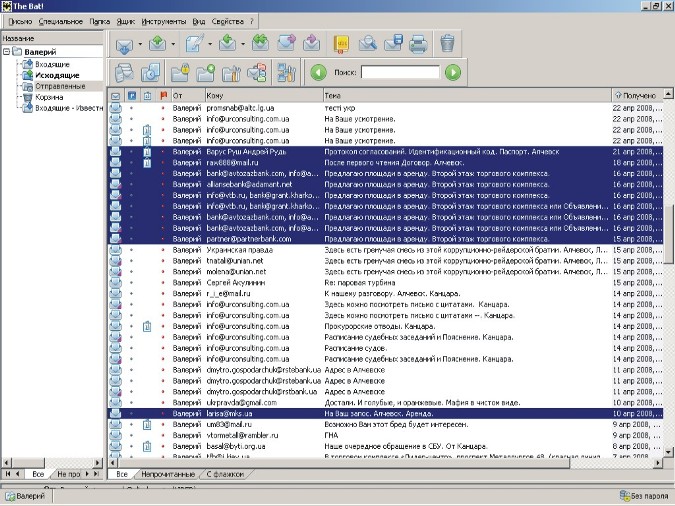Sort by the attachment clip column header
Viewport: 675px width, 506px height.
pos(147,96)
